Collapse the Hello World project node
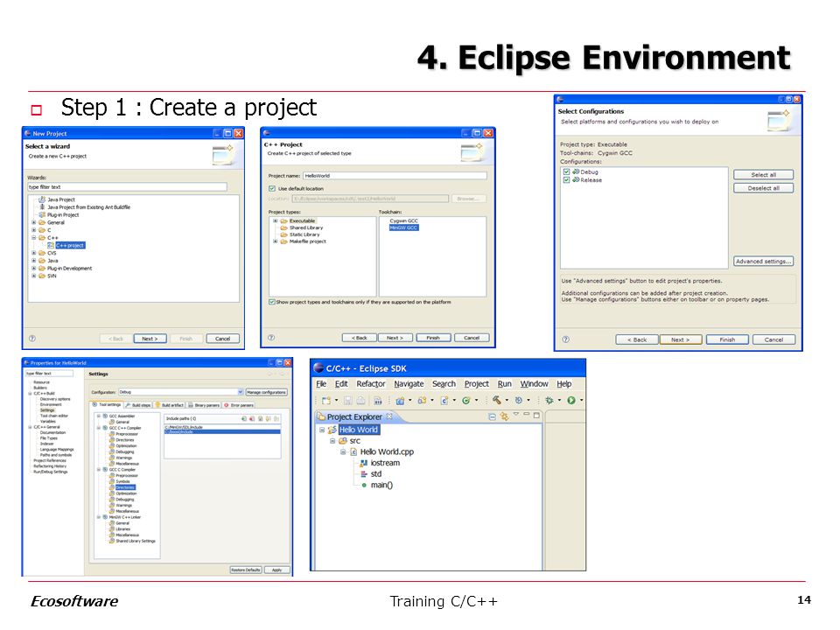This screenshot has width=840, height=630. pyautogui.click(x=321, y=430)
